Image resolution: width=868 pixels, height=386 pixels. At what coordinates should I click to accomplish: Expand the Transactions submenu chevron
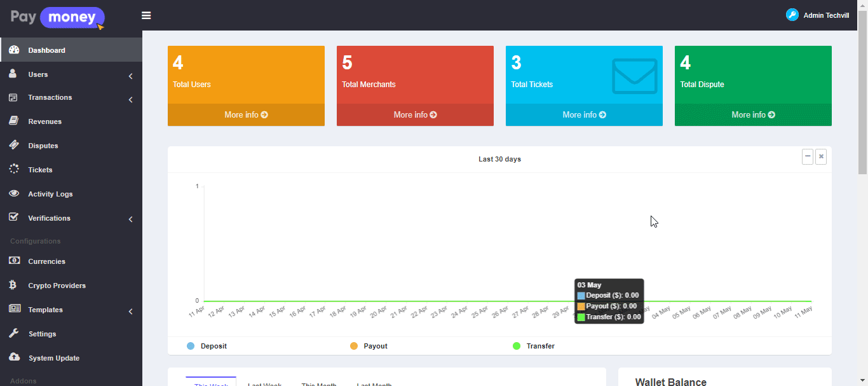pos(130,100)
